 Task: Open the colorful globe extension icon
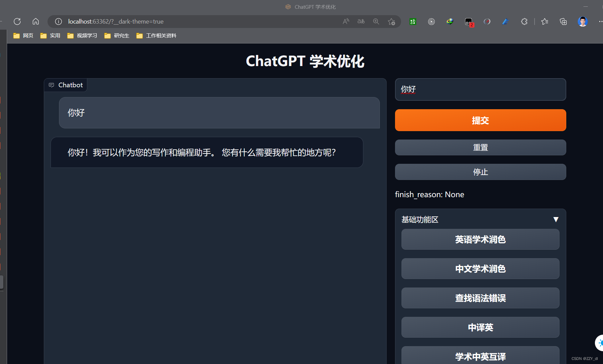pos(450,22)
